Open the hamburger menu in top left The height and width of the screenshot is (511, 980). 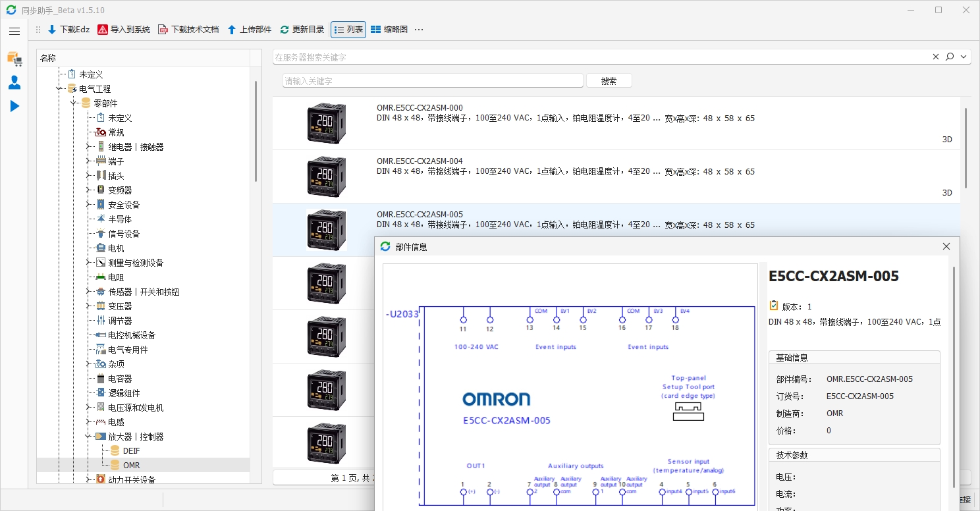(14, 31)
